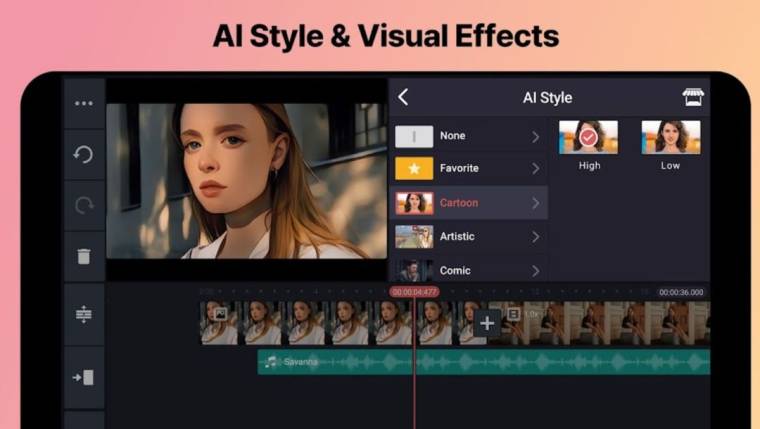Select the None style thumbnail icon

tap(414, 136)
